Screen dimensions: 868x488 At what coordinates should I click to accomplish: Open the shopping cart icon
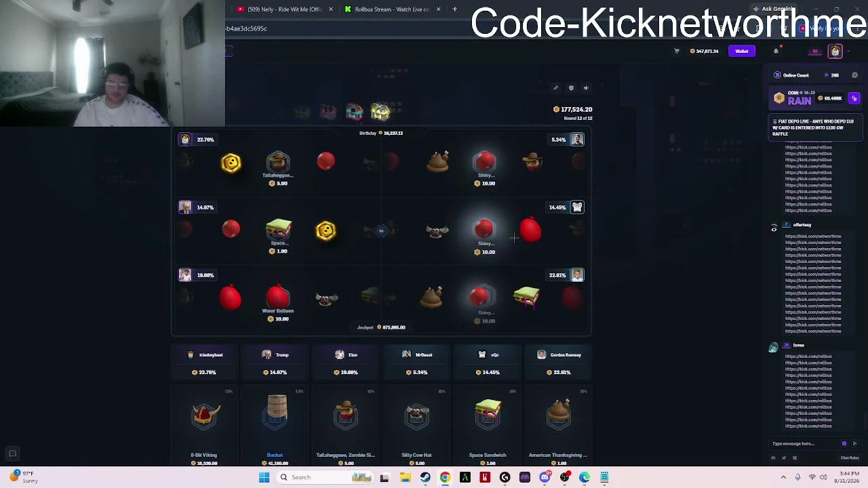pyautogui.click(x=676, y=51)
